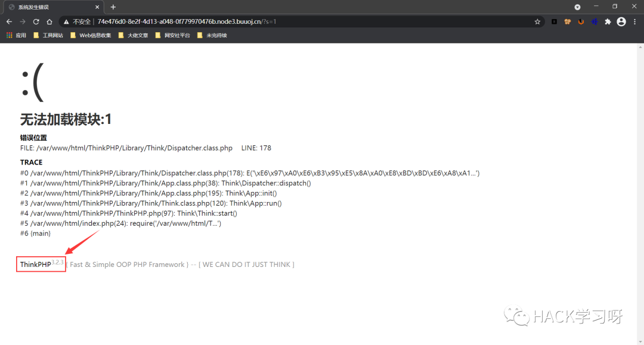
Task: Bookmark this page with the star icon
Action: click(x=537, y=21)
